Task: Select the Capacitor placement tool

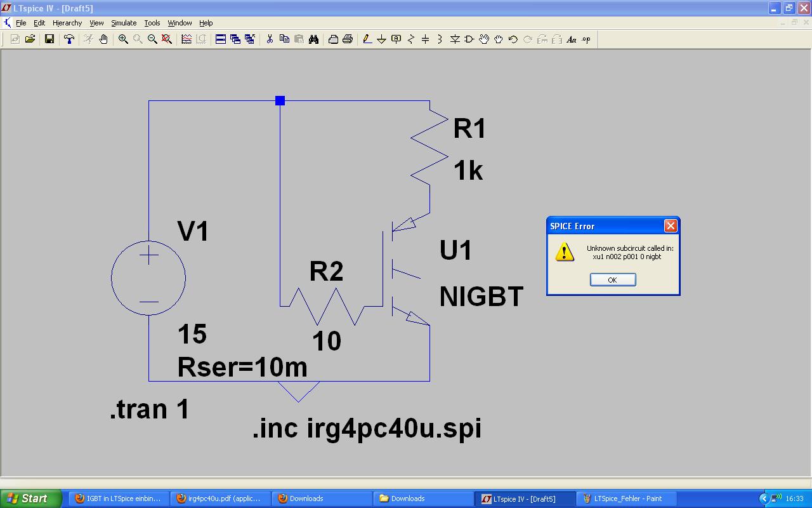Action: click(x=426, y=39)
